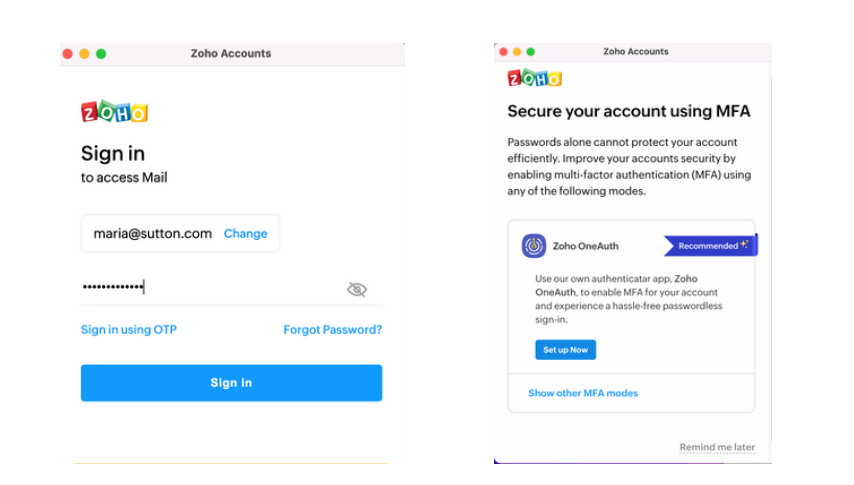Image resolution: width=854 pixels, height=485 pixels.
Task: Click the Zoho logo on MFA window
Action: tap(534, 78)
